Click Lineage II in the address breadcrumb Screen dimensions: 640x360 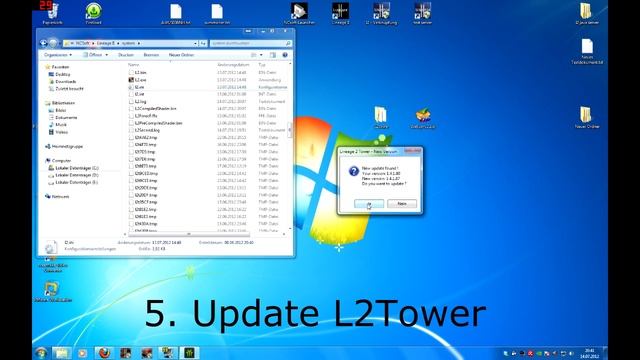[x=106, y=43]
